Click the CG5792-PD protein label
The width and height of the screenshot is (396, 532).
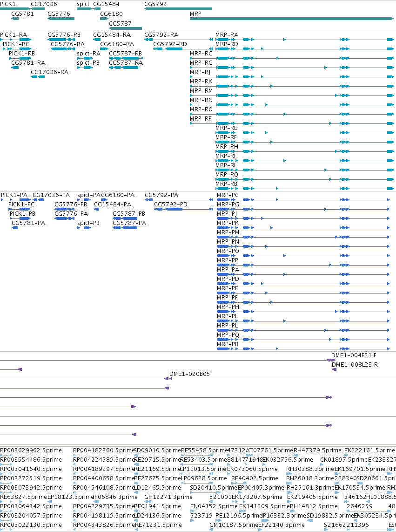coord(170,205)
